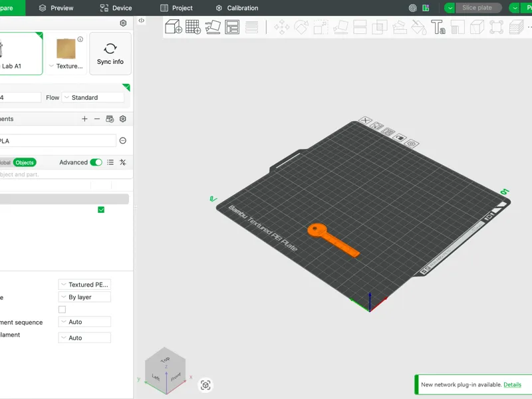This screenshot has height=399, width=532.
Task: Click the lock icon on the plate
Action: [400, 138]
